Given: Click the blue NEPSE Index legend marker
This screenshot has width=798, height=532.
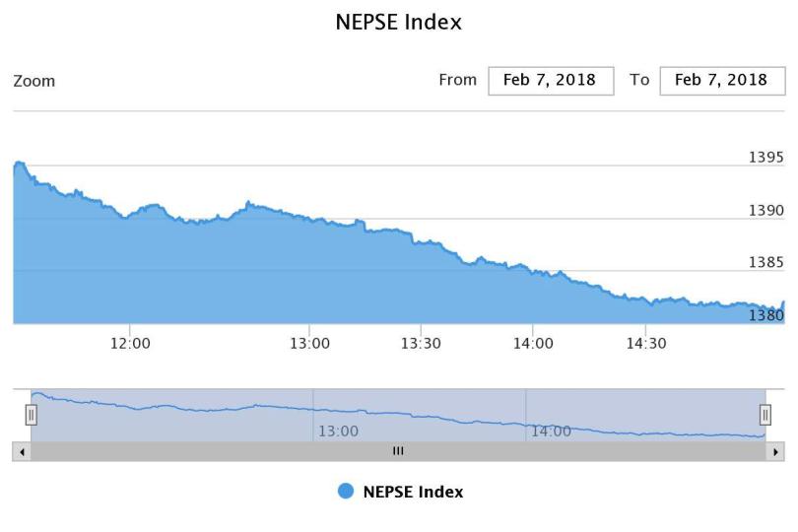Looking at the screenshot, I should tap(346, 492).
